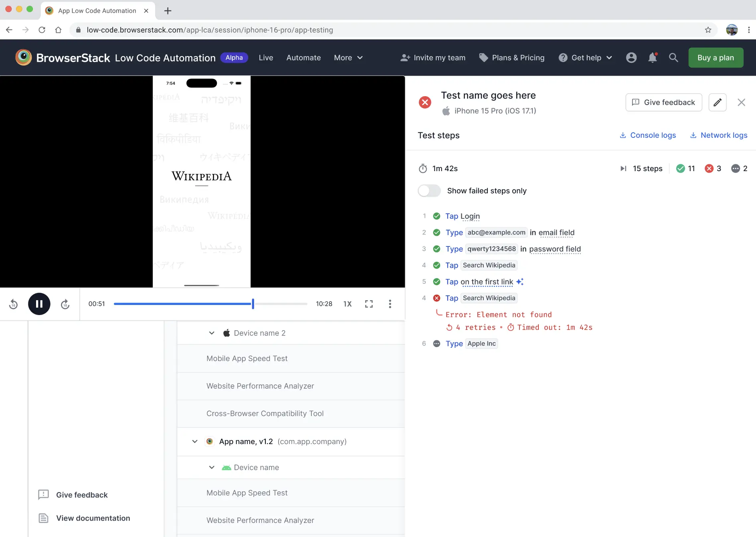Collapse the App name v1.2 group
Screen dimensions: 756x537
pos(194,441)
